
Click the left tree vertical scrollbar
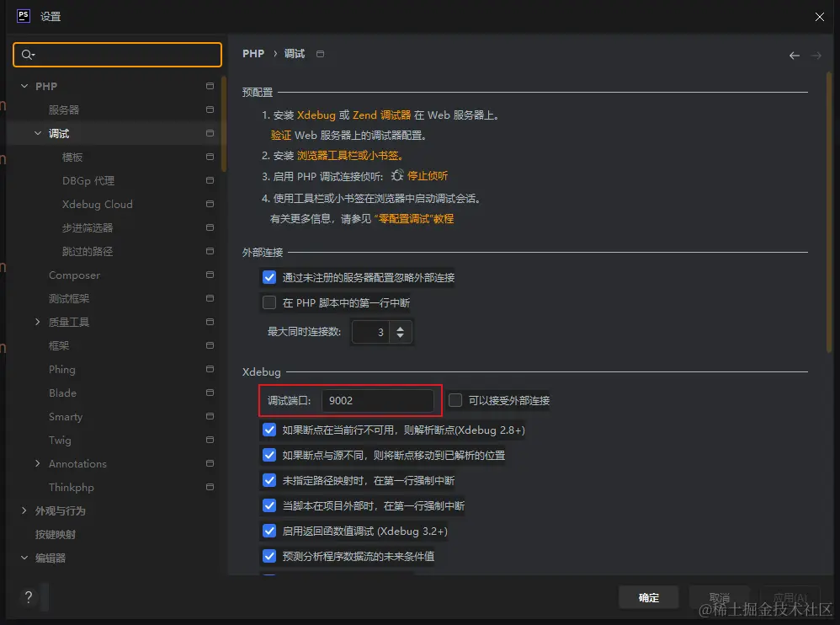click(x=224, y=123)
